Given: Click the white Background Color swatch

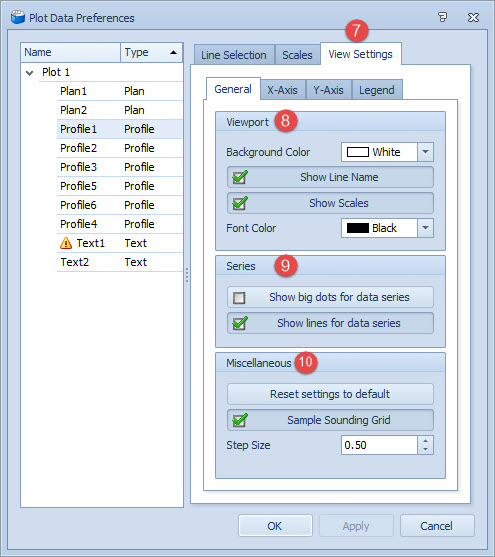Looking at the screenshot, I should tap(357, 152).
